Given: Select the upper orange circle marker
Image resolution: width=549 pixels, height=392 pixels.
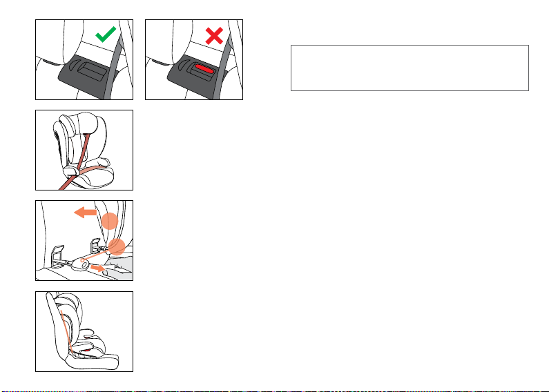Looking at the screenshot, I should click(110, 221).
